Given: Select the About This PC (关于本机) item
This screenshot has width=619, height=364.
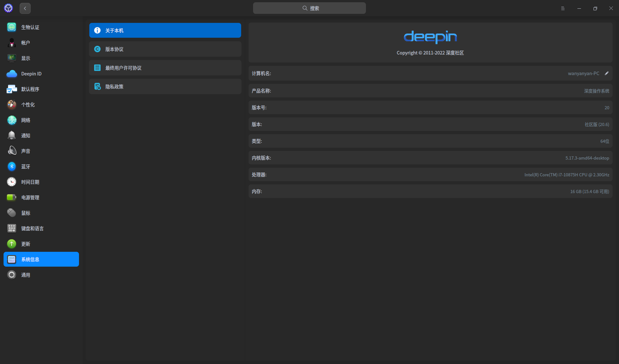Looking at the screenshot, I should pos(165,31).
